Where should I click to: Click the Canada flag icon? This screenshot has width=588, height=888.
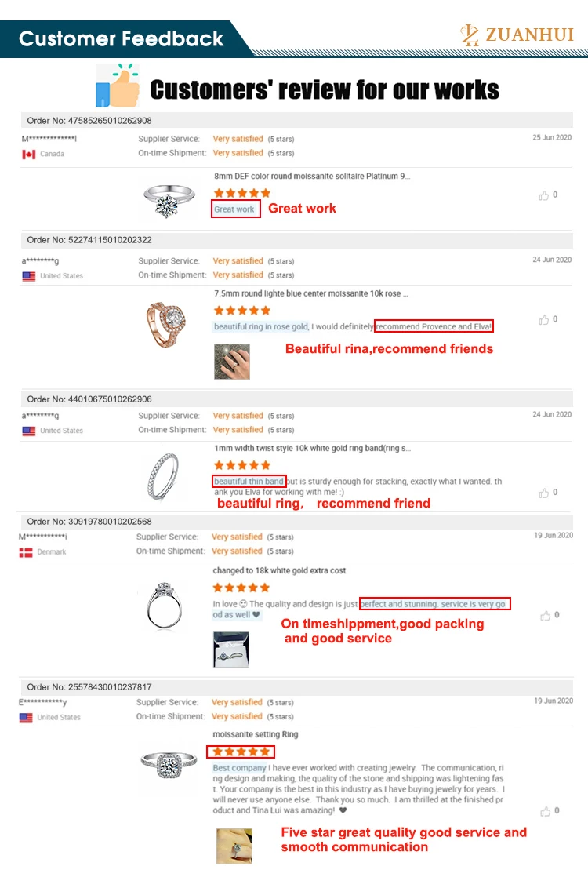coord(29,155)
